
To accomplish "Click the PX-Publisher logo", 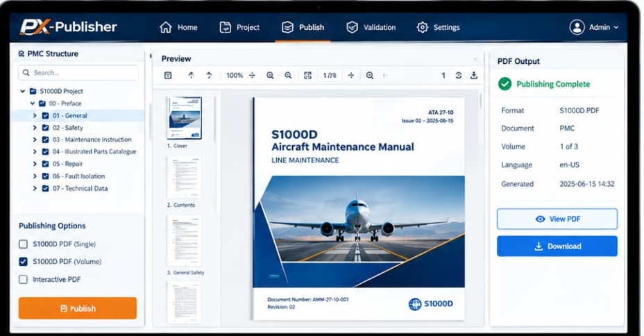I will (68, 26).
